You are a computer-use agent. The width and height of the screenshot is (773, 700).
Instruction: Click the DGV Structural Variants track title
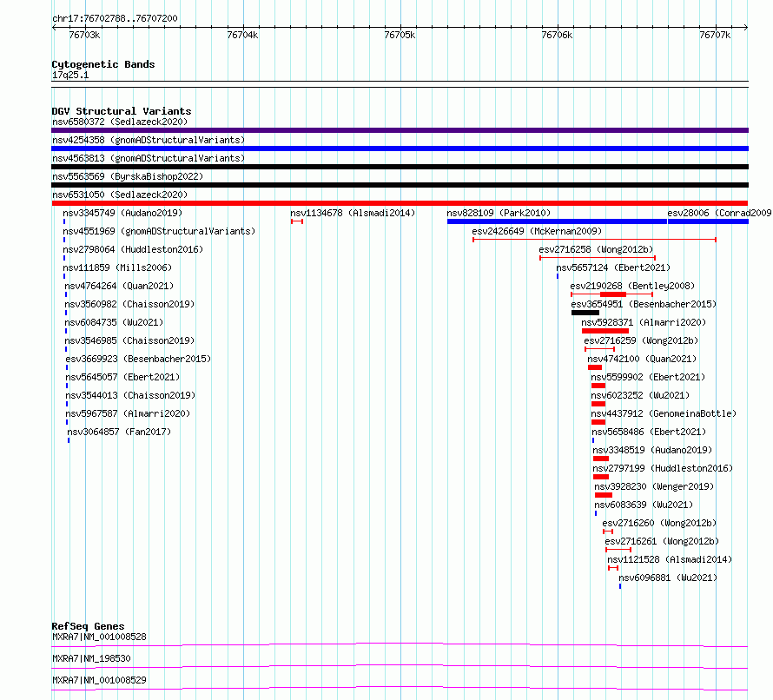pos(122,111)
